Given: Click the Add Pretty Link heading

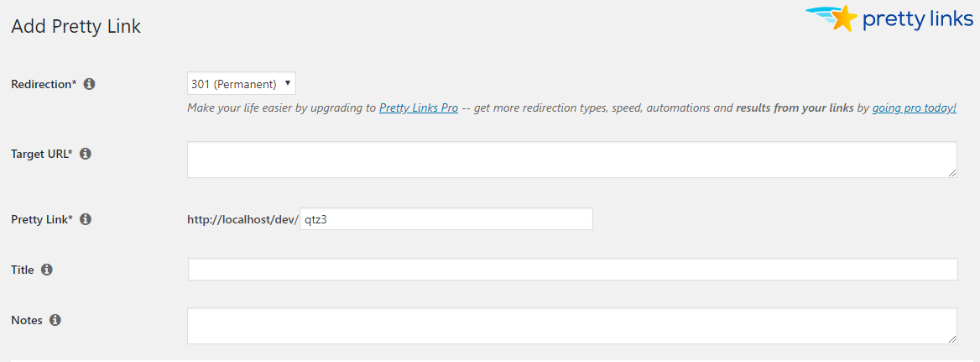Looking at the screenshot, I should tap(76, 26).
